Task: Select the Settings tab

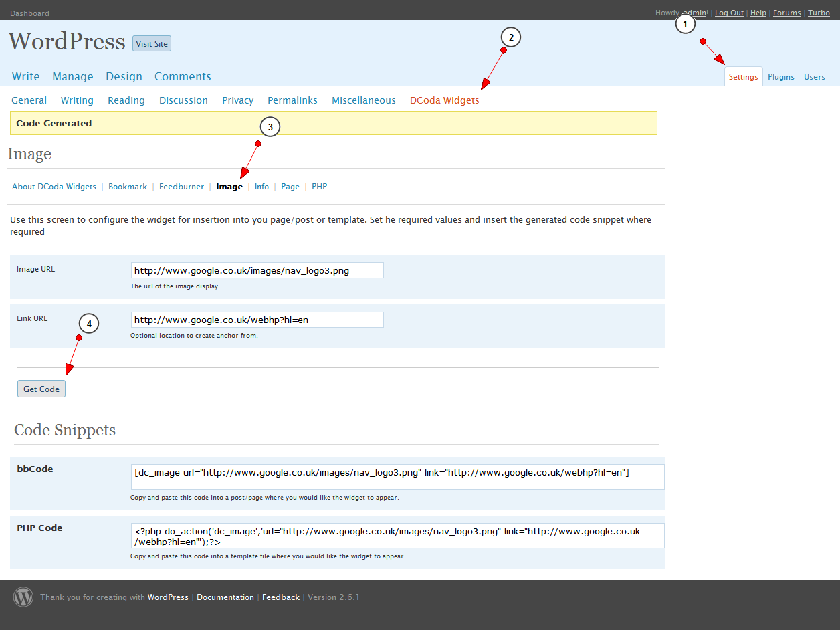Action: pyautogui.click(x=744, y=76)
